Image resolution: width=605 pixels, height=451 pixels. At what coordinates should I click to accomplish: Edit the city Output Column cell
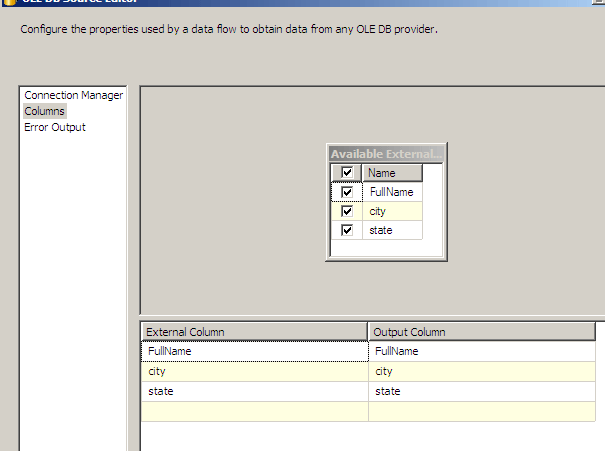pos(482,372)
